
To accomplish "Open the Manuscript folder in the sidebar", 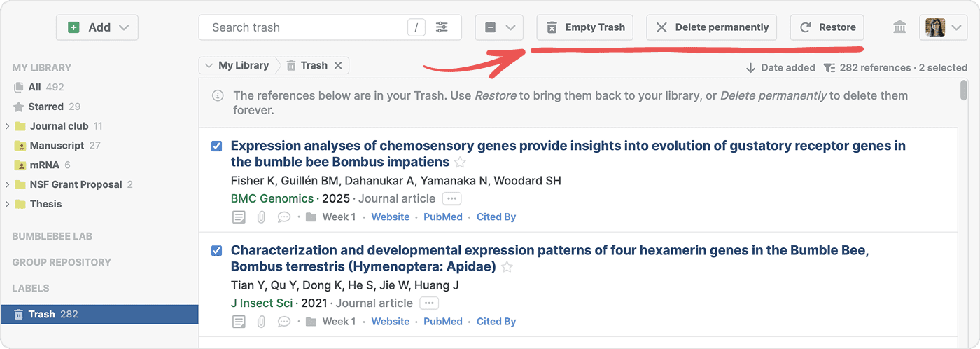I will coord(57,146).
